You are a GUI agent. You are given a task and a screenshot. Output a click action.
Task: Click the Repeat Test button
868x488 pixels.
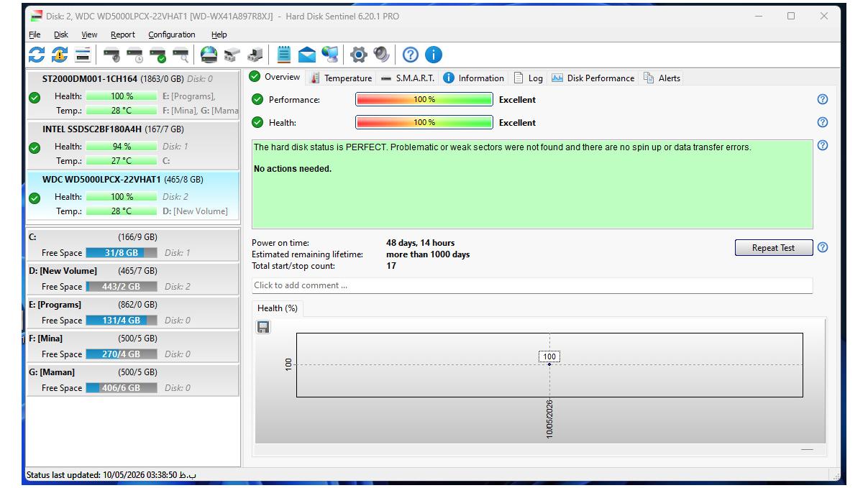(773, 247)
